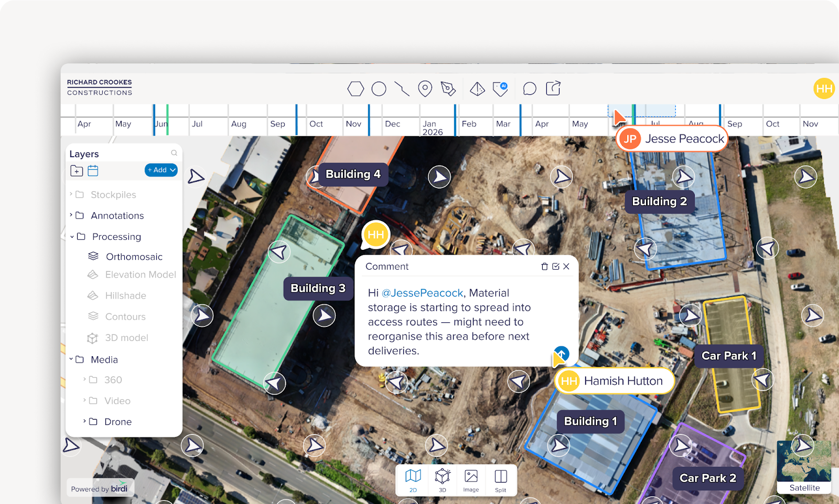
Task: Switch to Split view mode
Action: (x=501, y=480)
